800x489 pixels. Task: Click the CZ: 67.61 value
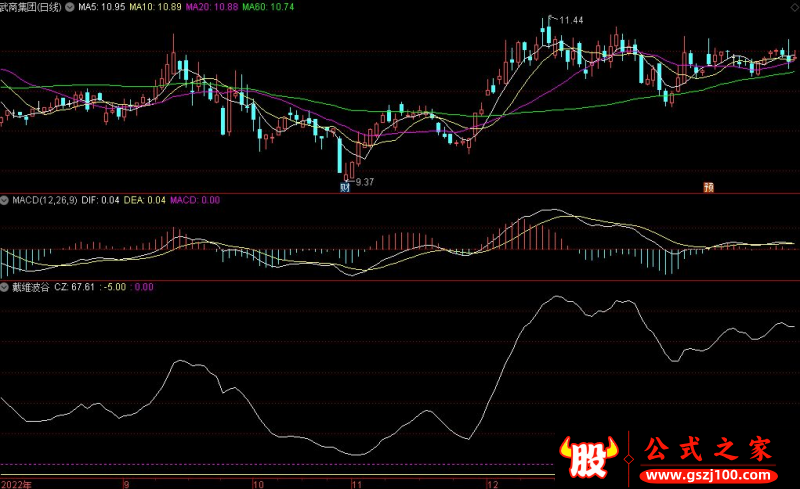(x=74, y=287)
